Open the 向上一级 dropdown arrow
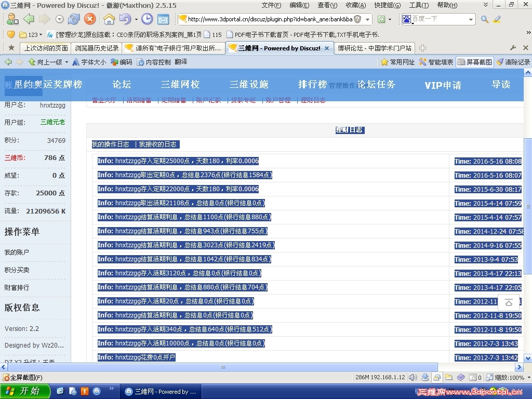Image resolution: width=532 pixels, height=399 pixels. pos(66,62)
